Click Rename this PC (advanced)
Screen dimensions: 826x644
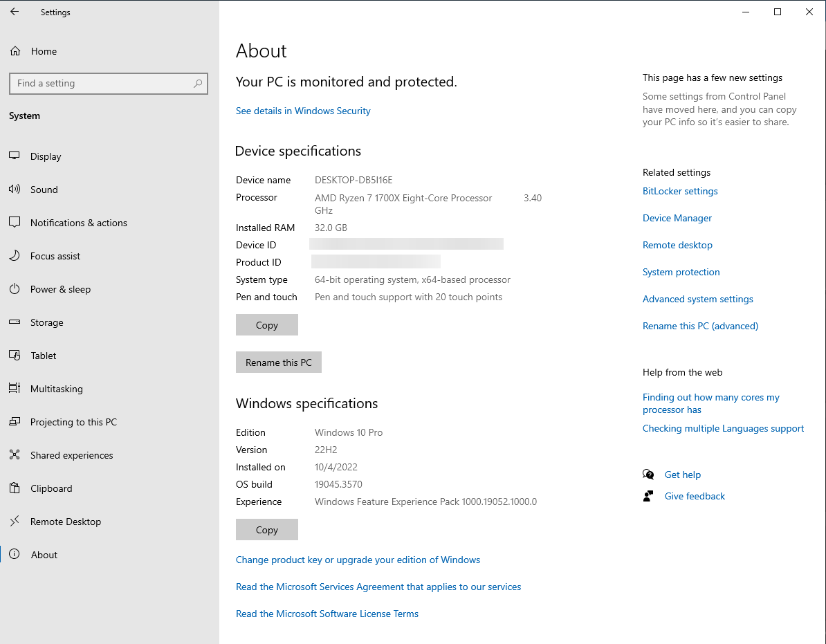(x=701, y=326)
